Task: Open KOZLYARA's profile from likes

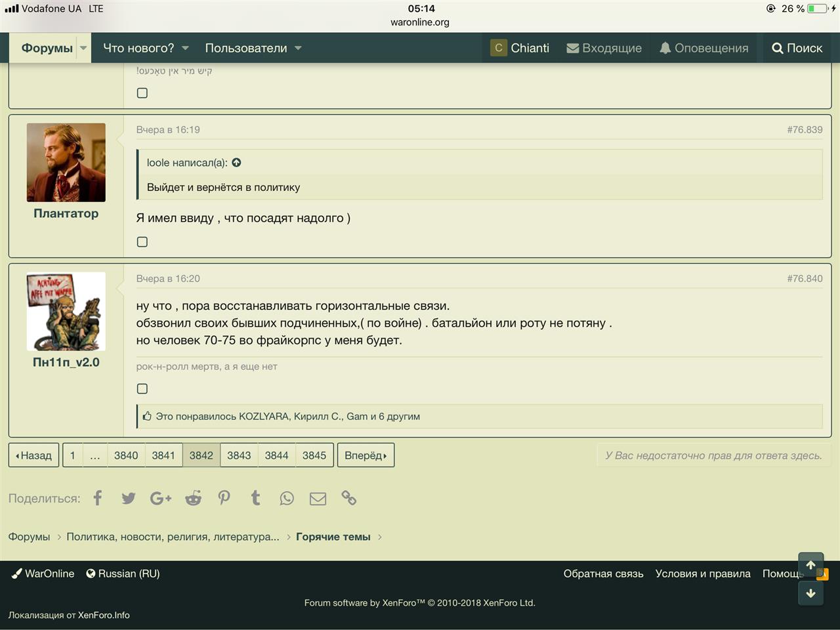Action: [264, 416]
